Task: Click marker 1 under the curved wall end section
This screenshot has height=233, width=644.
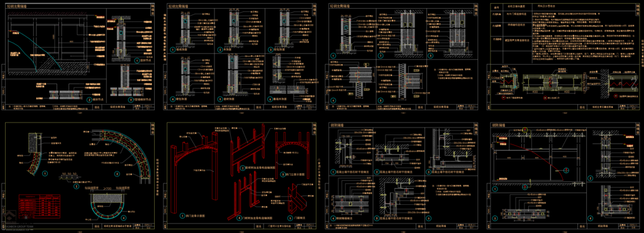Action: tap(45, 173)
